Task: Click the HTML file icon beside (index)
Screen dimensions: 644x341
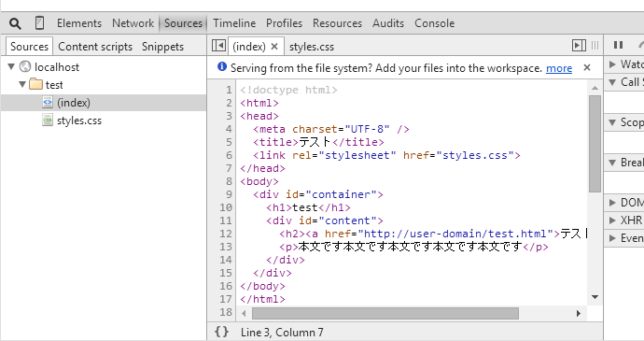Action: [x=48, y=102]
